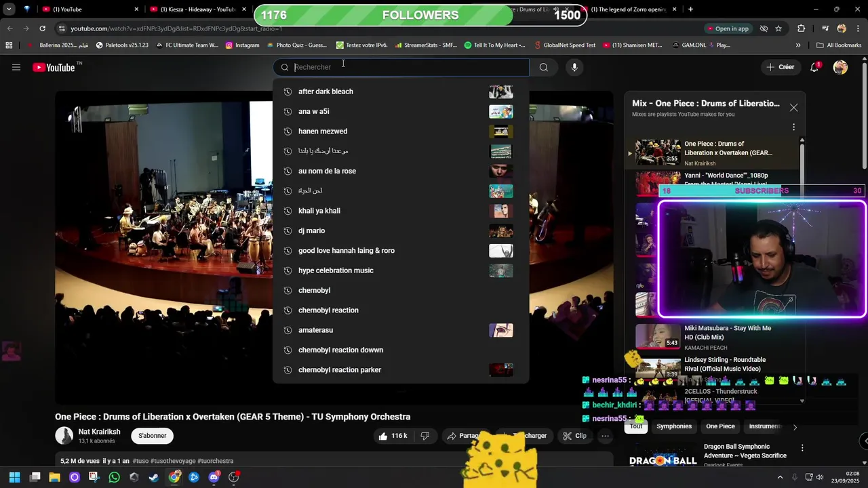Choose 'chernobyl reaction dowwn' suggestion
Screen dimensions: 868x488
[x=401, y=350]
